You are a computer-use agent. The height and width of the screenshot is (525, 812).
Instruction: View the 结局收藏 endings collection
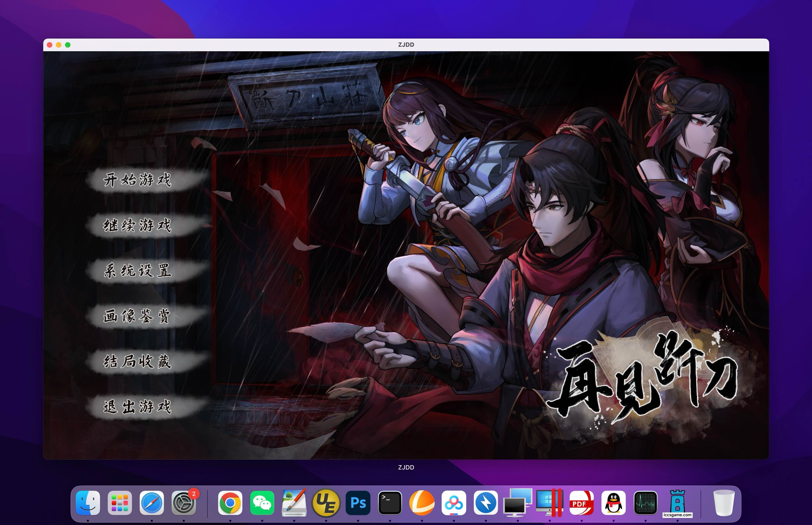click(x=147, y=361)
